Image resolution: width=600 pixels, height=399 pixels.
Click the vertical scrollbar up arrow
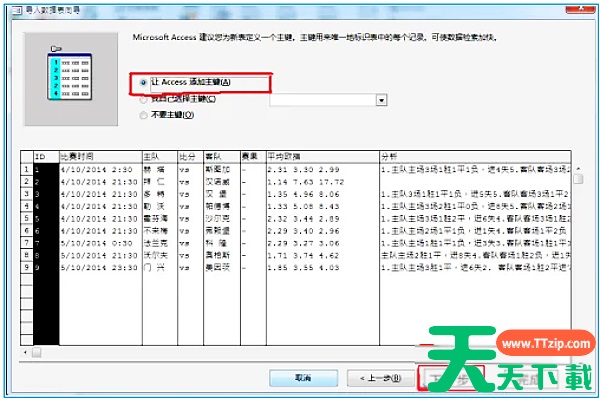(x=578, y=169)
